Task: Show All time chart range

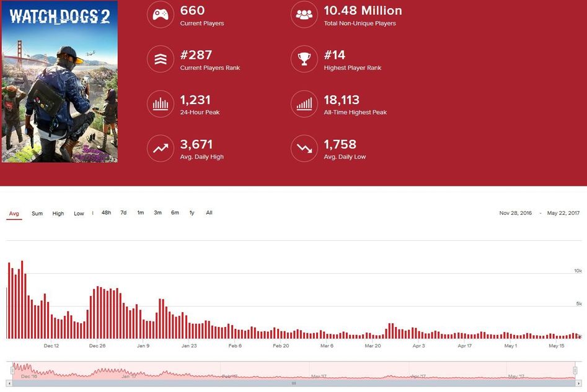Action: [209, 212]
